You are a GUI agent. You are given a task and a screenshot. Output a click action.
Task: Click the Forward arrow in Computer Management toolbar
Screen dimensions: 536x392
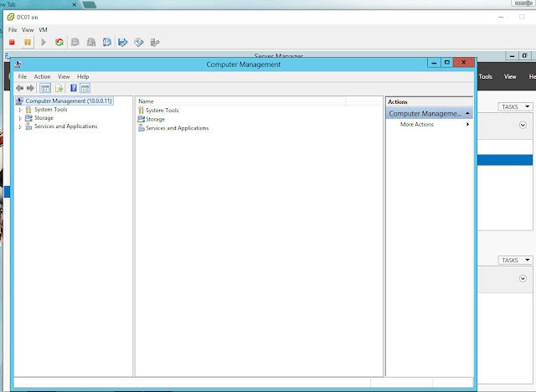pos(30,88)
